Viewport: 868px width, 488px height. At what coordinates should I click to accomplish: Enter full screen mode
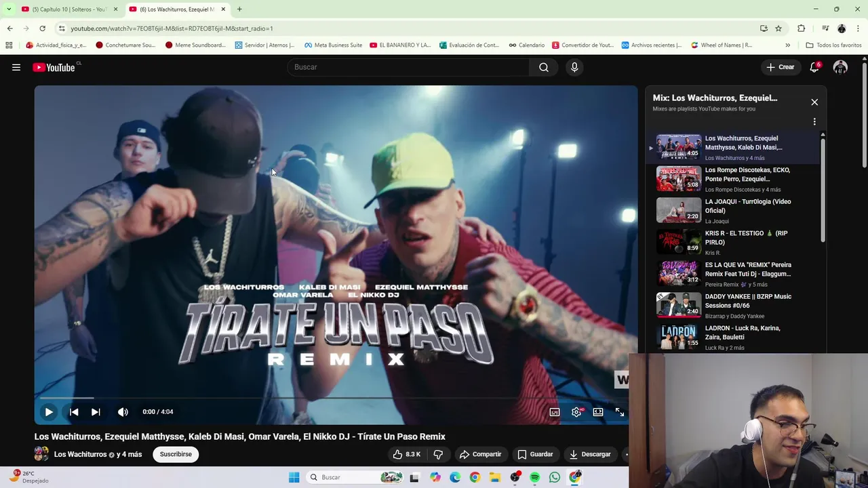point(620,411)
